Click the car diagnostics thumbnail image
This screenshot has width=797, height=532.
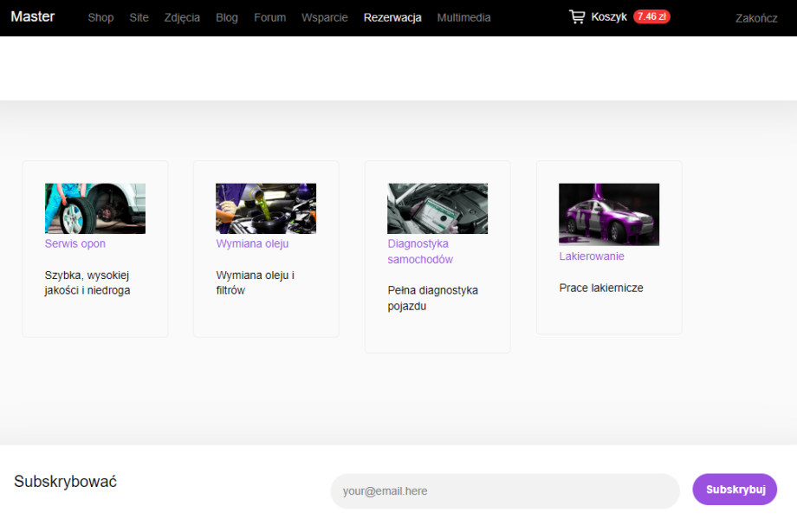point(437,208)
